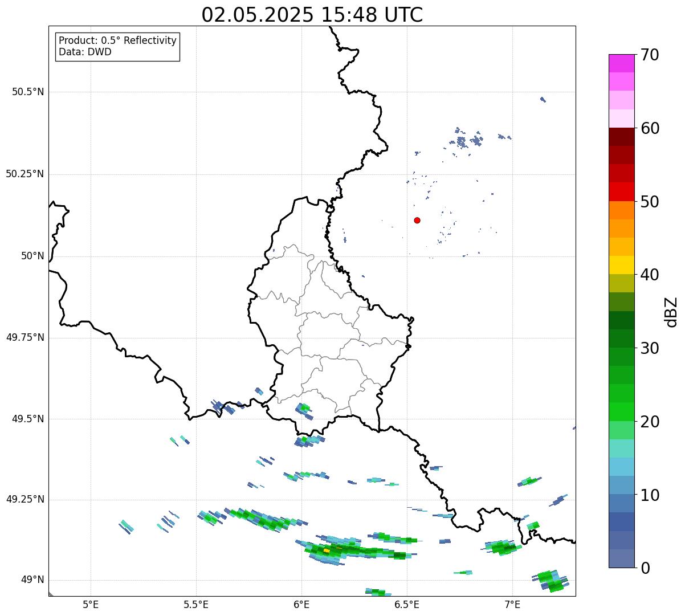The height and width of the screenshot is (616, 685).
Task: Click the red station marker dot
Action: [x=417, y=221]
